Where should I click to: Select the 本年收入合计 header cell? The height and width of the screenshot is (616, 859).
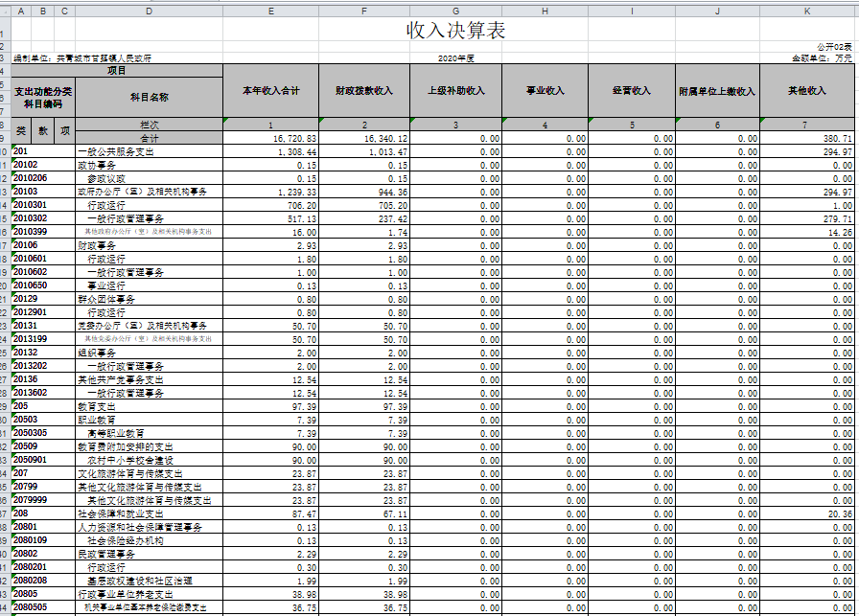271,91
